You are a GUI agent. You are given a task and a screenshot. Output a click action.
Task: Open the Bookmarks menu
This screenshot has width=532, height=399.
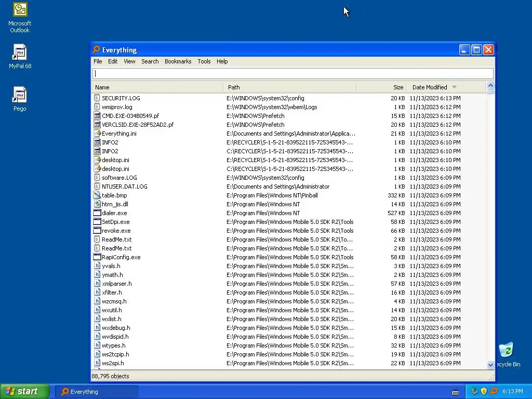(x=178, y=61)
